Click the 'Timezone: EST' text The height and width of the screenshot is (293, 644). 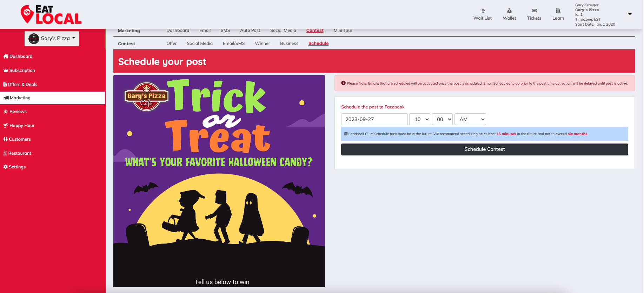(x=588, y=20)
